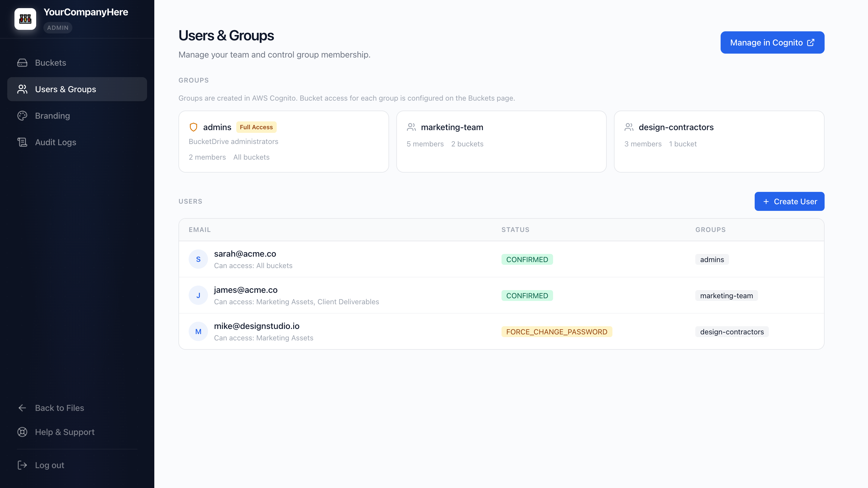Click the sarah@acme.co avatar circle
The width and height of the screenshot is (868, 488).
point(198,259)
